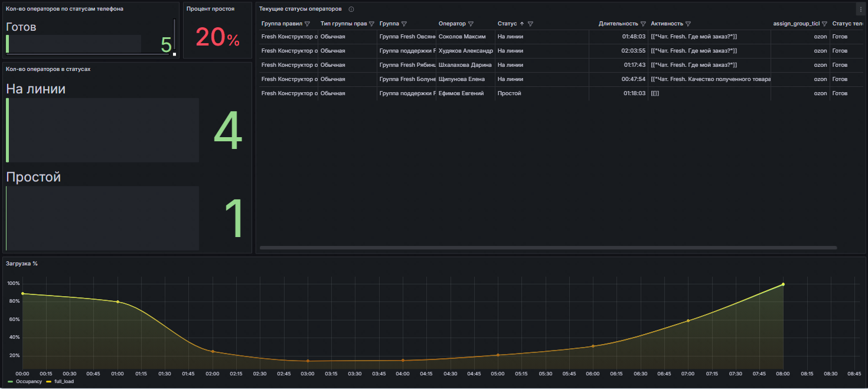This screenshot has width=868, height=389.
Task: Filter the Оператор column
Action: tap(471, 24)
